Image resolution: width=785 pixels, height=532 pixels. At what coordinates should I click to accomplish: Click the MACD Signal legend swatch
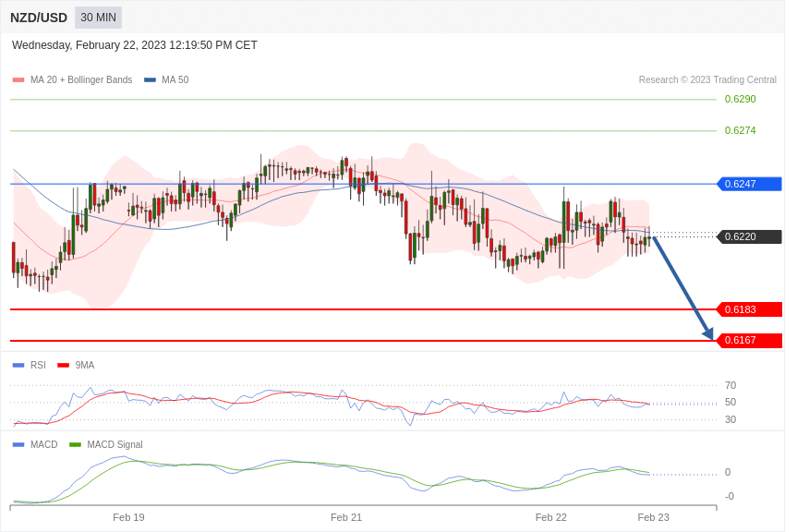(75, 444)
